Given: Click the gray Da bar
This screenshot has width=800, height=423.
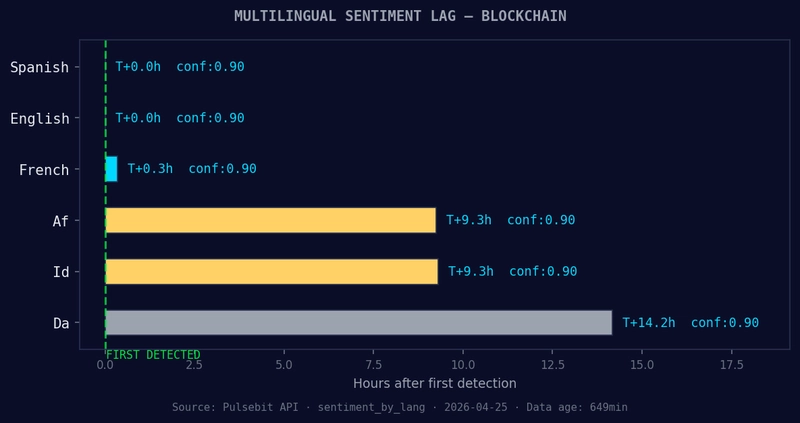Looking at the screenshot, I should click(x=358, y=322).
